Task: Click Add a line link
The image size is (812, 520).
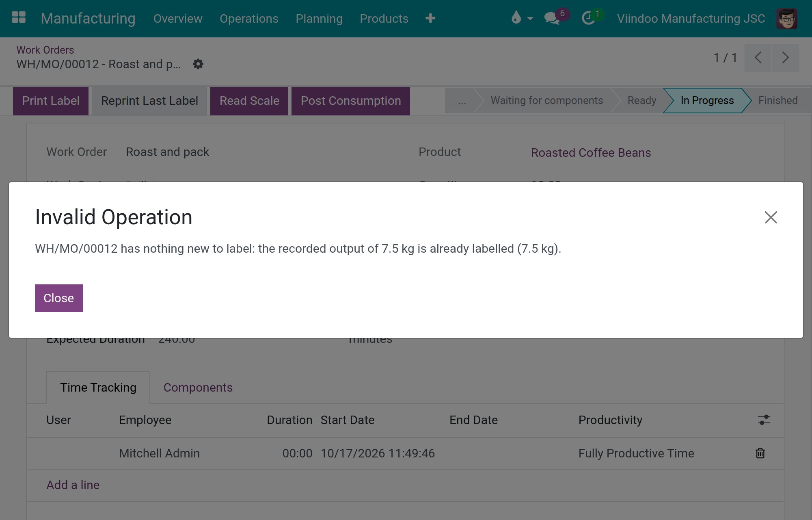Action: (73, 485)
